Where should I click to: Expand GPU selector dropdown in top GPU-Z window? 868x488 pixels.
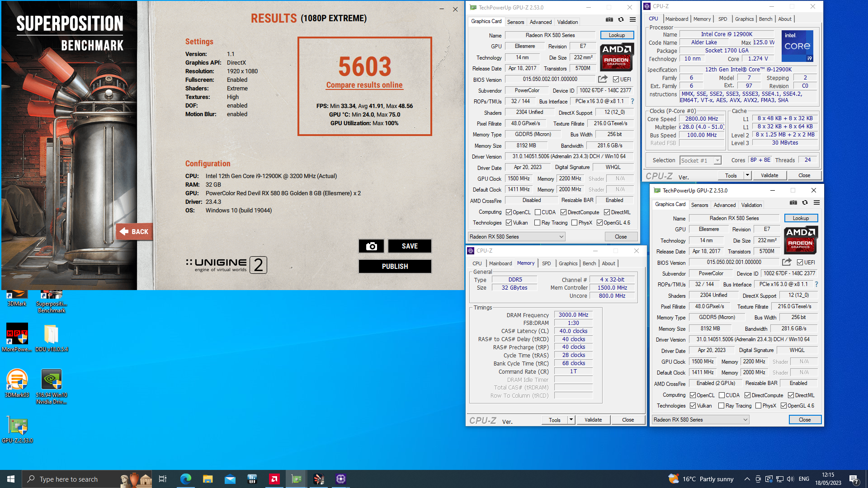click(516, 237)
